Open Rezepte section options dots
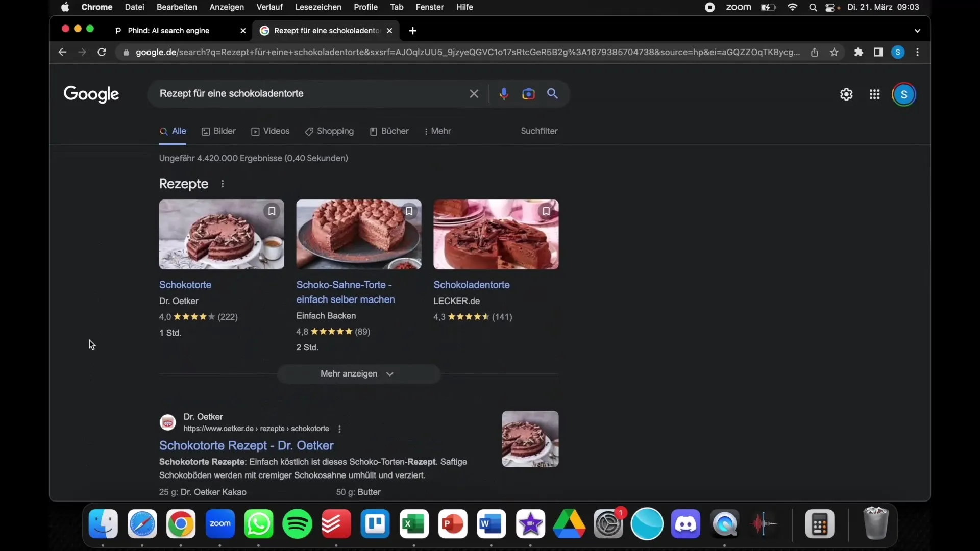This screenshot has width=980, height=551. point(223,184)
